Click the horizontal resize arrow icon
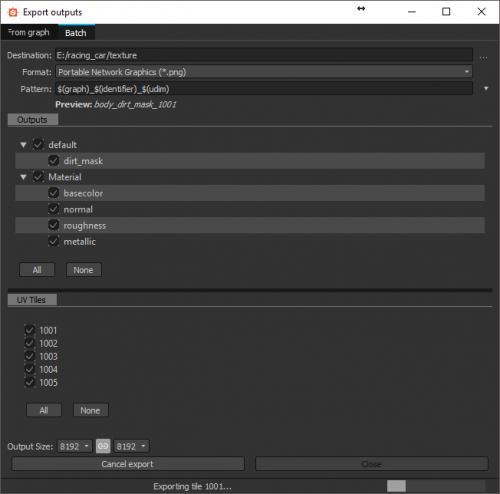The image size is (500, 494). (361, 9)
